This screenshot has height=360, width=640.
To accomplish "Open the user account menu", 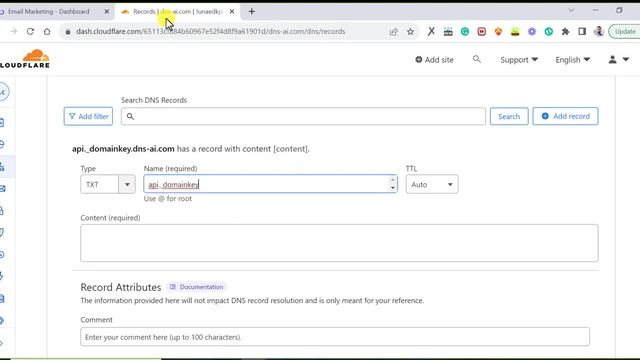I will click(x=618, y=60).
